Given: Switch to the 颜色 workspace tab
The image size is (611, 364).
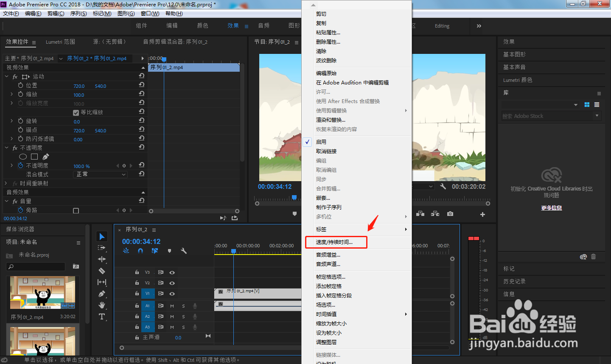Looking at the screenshot, I should click(x=203, y=26).
